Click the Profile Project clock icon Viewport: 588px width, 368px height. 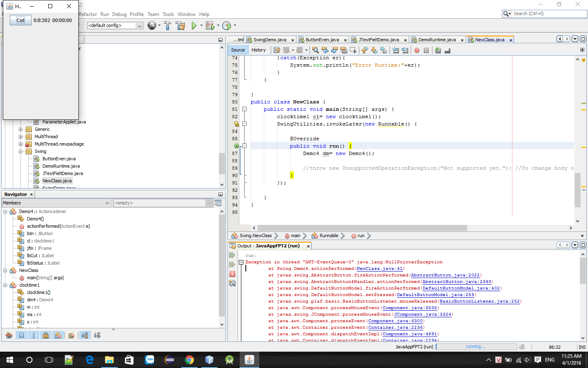point(227,25)
